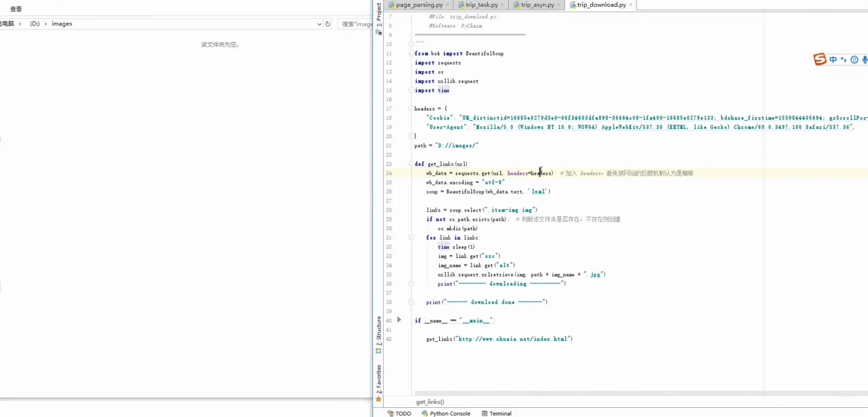Click the Structure panel icon

378,350
